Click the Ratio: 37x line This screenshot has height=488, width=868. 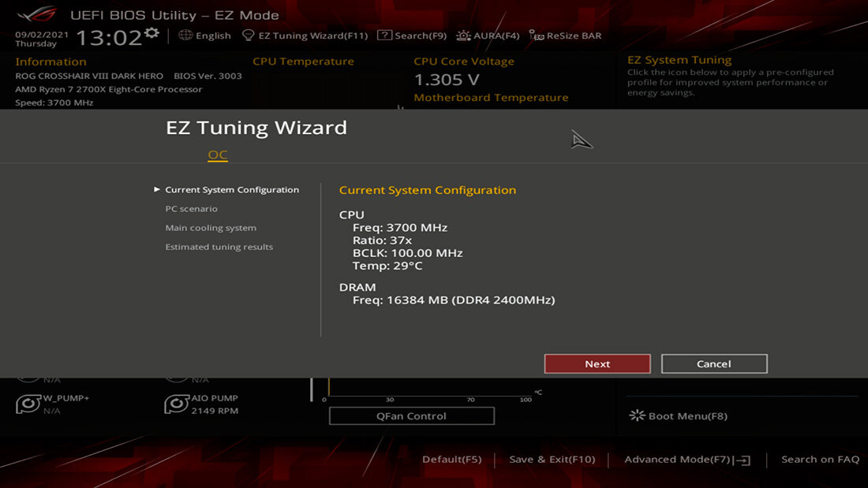point(382,240)
